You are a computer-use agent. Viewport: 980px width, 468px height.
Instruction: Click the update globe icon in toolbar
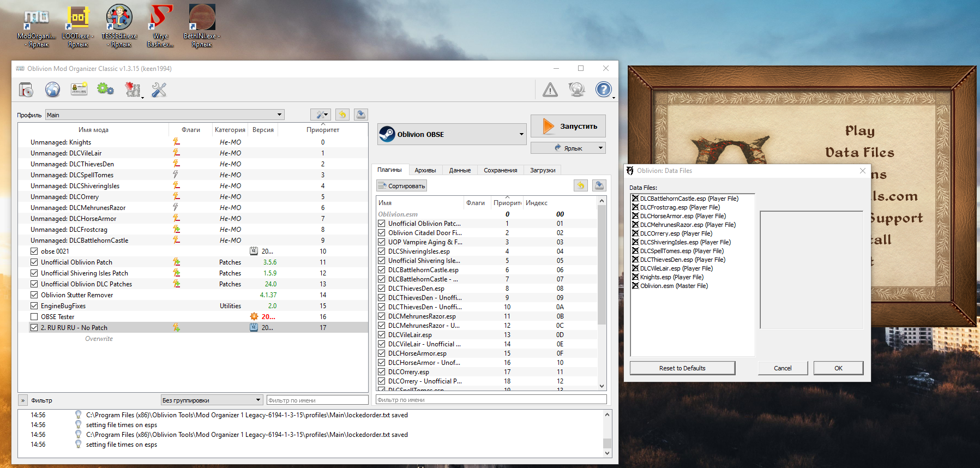[576, 89]
